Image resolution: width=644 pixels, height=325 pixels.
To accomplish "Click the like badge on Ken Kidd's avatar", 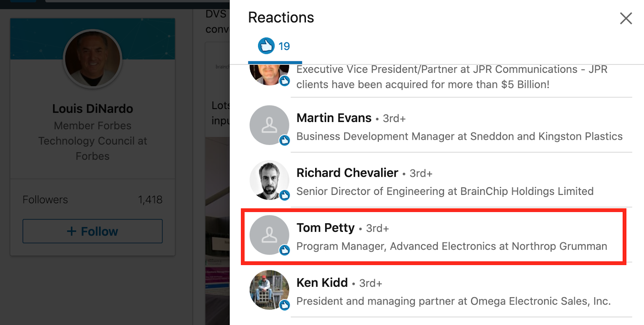I will (285, 305).
